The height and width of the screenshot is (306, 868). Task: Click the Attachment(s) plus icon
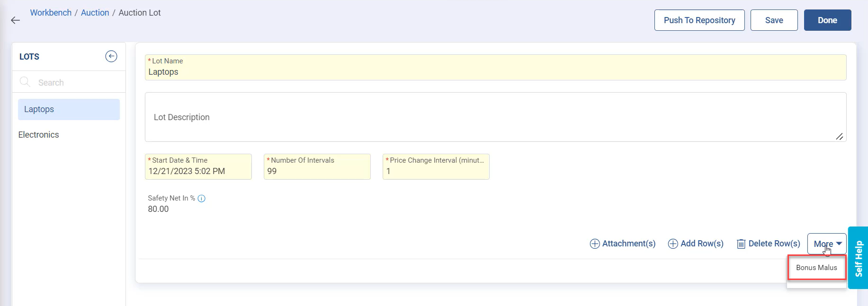[x=595, y=244]
